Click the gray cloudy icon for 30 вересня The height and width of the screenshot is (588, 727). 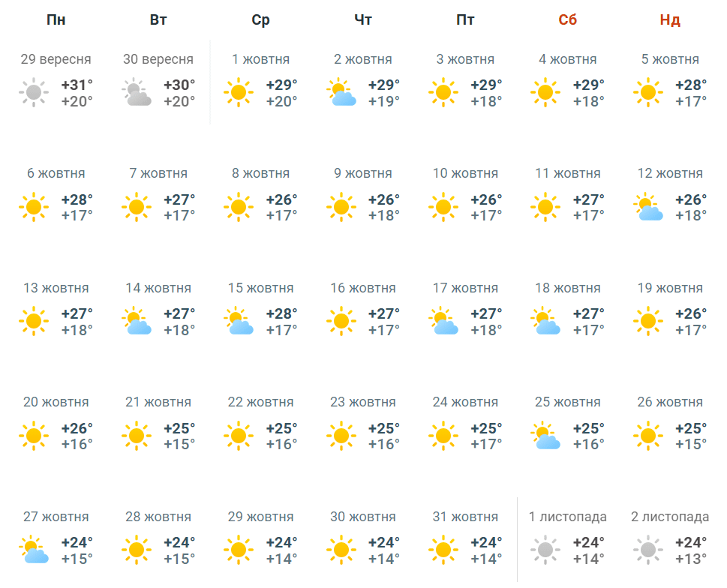tap(137, 92)
